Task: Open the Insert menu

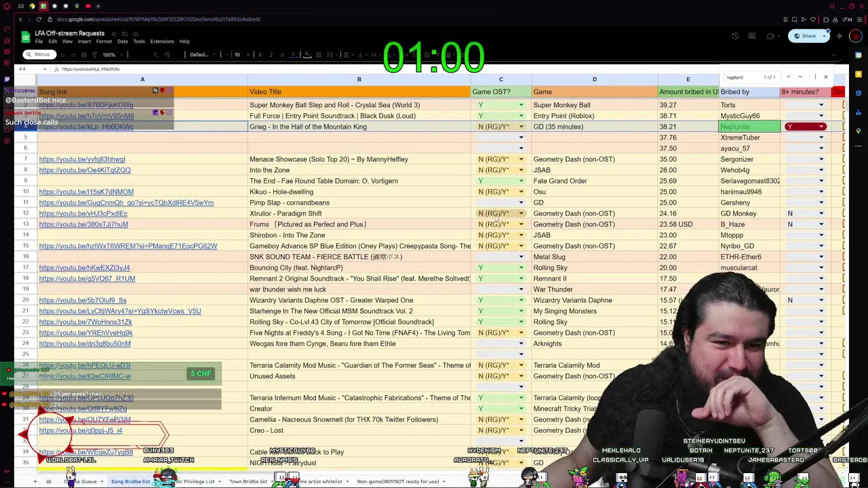Action: click(x=84, y=41)
